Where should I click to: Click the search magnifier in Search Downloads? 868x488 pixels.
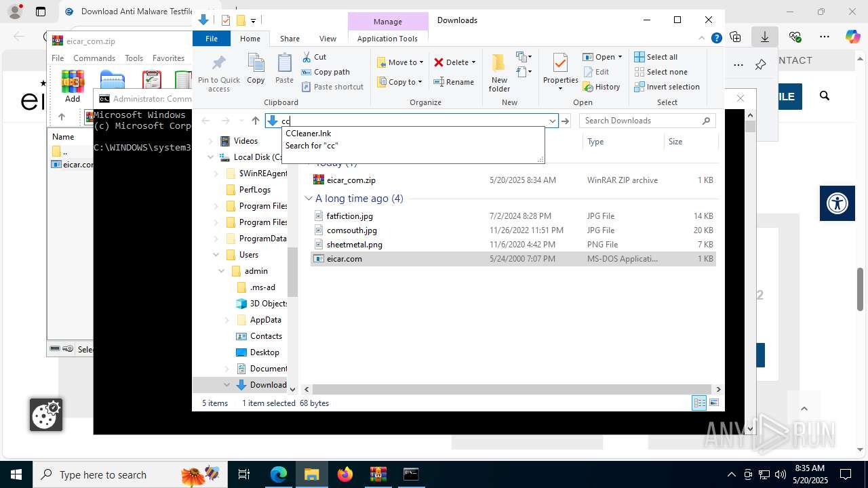706,121
